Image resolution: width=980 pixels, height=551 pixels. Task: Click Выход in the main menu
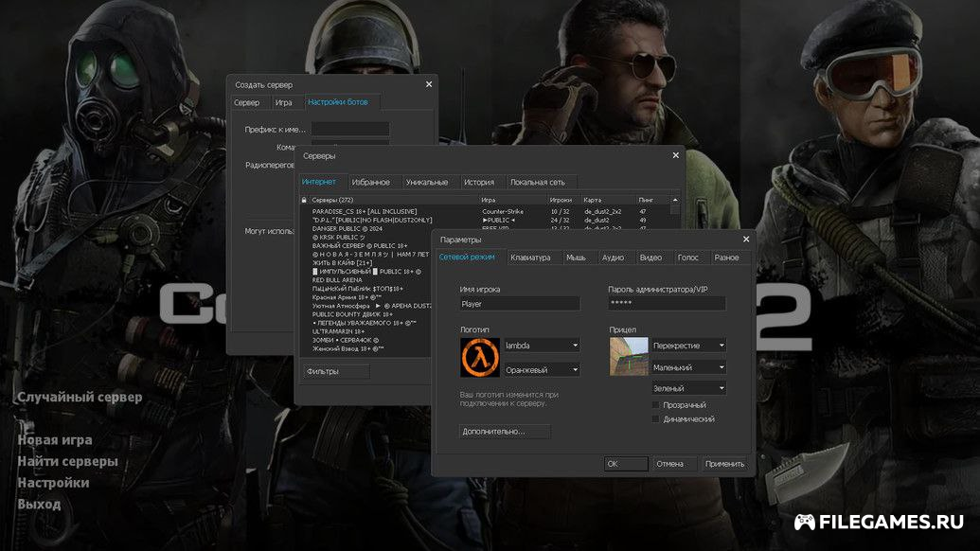pyautogui.click(x=39, y=504)
